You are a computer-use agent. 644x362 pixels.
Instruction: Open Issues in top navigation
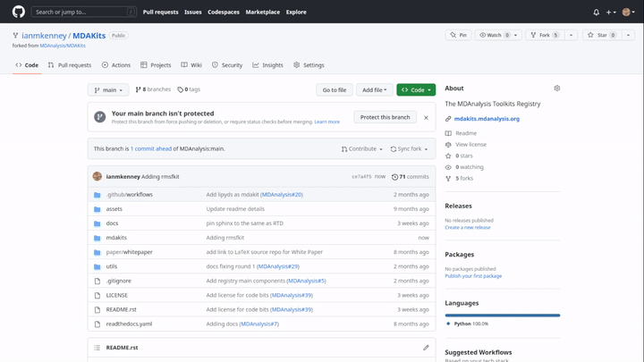coord(192,12)
